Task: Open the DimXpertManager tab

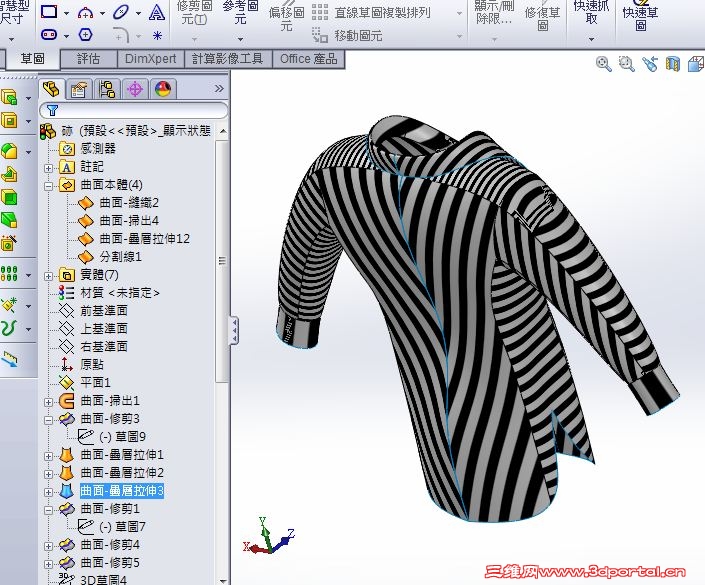Action: [135, 89]
